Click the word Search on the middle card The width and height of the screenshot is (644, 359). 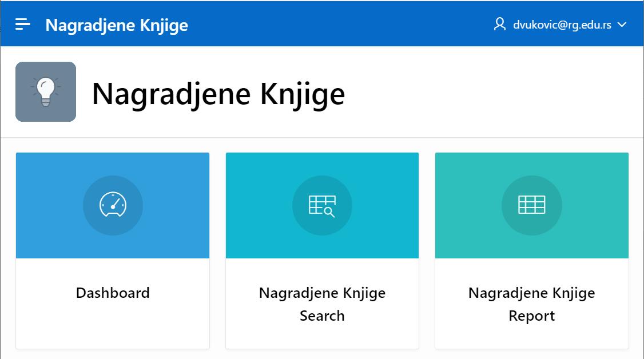(x=322, y=316)
